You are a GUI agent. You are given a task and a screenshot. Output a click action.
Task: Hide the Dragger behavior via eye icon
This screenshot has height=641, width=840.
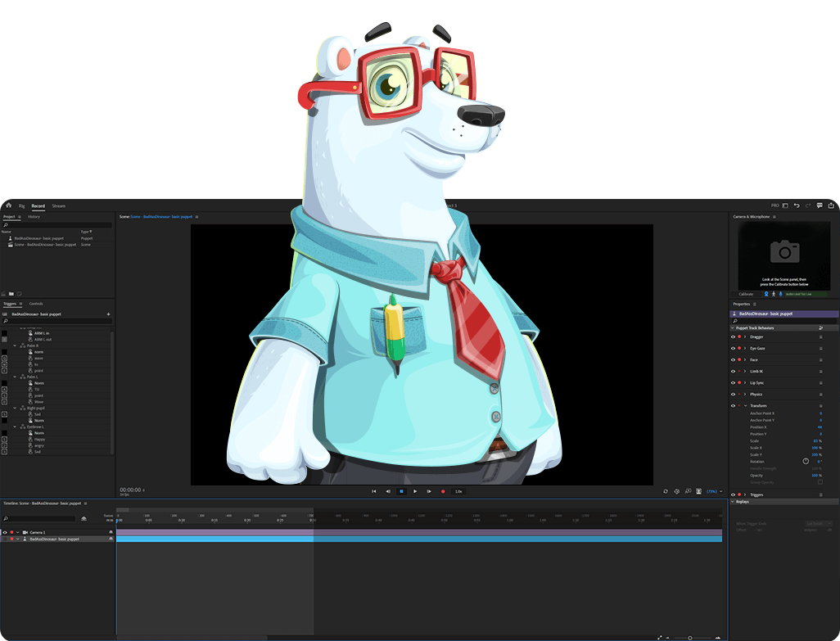coord(733,336)
